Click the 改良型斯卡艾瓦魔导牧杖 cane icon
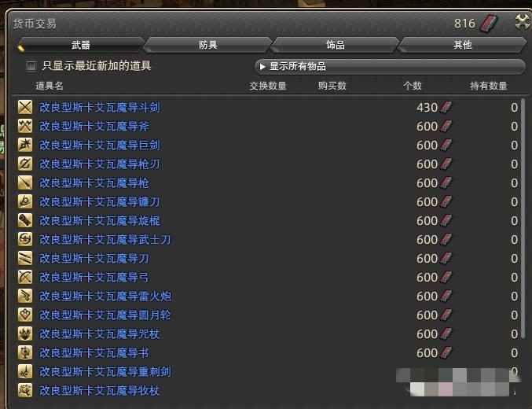Viewport: 532px width, 409px height. point(25,390)
